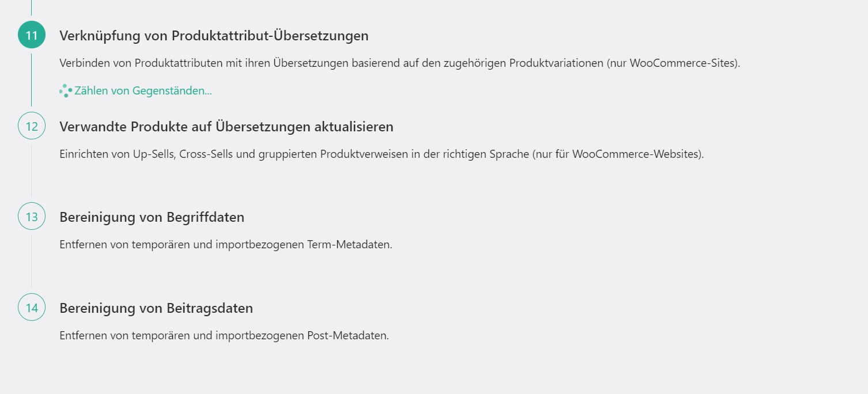Screen dimensions: 868x394
Task: Click the green line segment above step 11
Action: coord(32,7)
